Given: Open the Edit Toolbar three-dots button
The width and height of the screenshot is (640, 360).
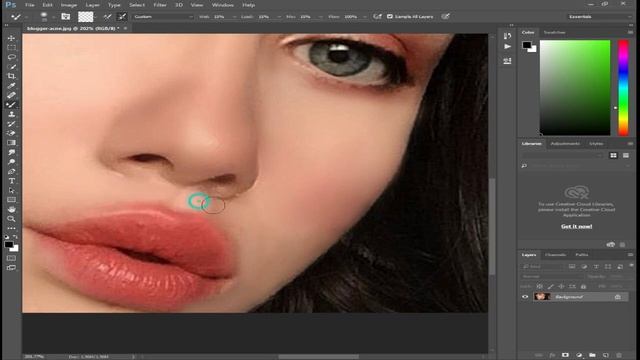Looking at the screenshot, I should point(11,228).
